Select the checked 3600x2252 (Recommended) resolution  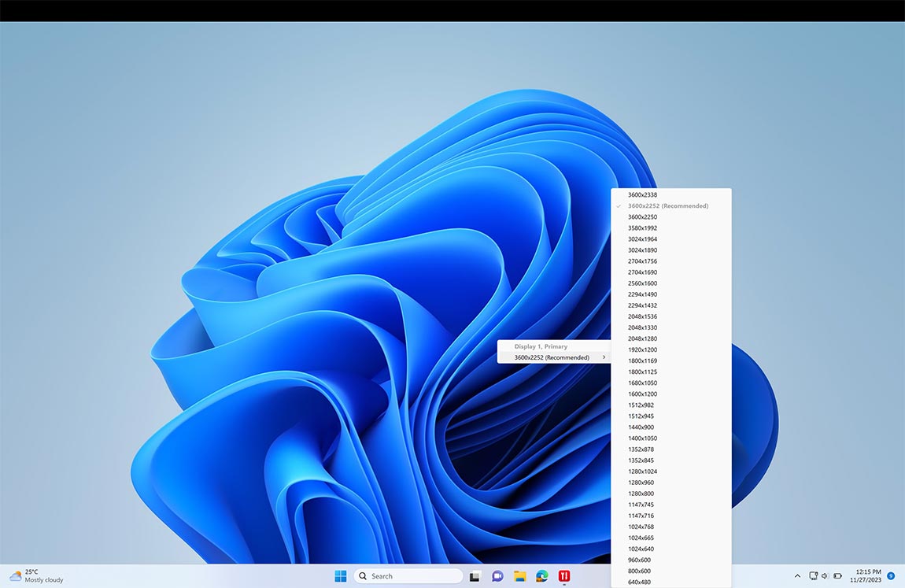click(x=667, y=206)
